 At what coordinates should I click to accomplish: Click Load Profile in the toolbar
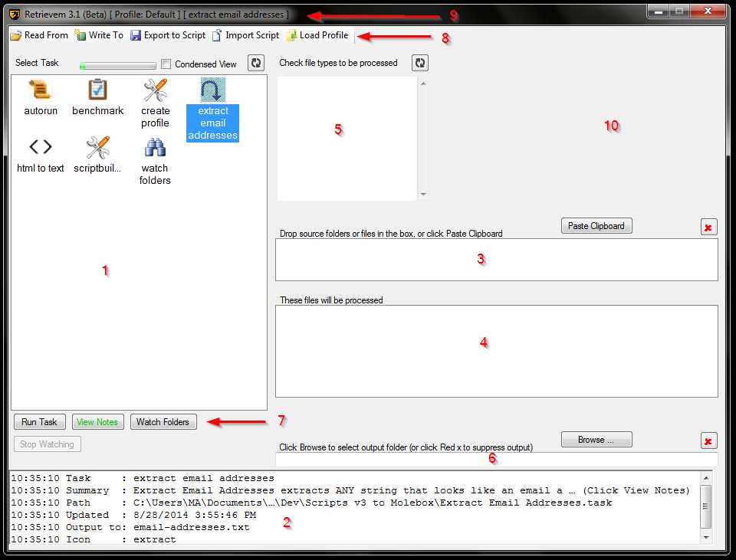pos(317,35)
